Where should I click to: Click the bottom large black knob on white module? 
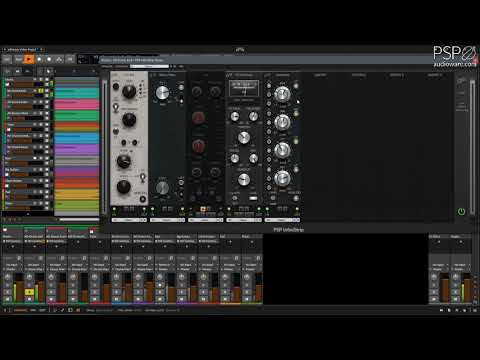[124, 186]
